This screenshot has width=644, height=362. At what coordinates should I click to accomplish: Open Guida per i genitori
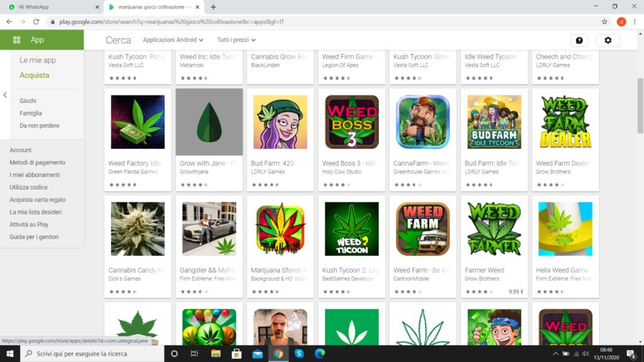click(34, 236)
